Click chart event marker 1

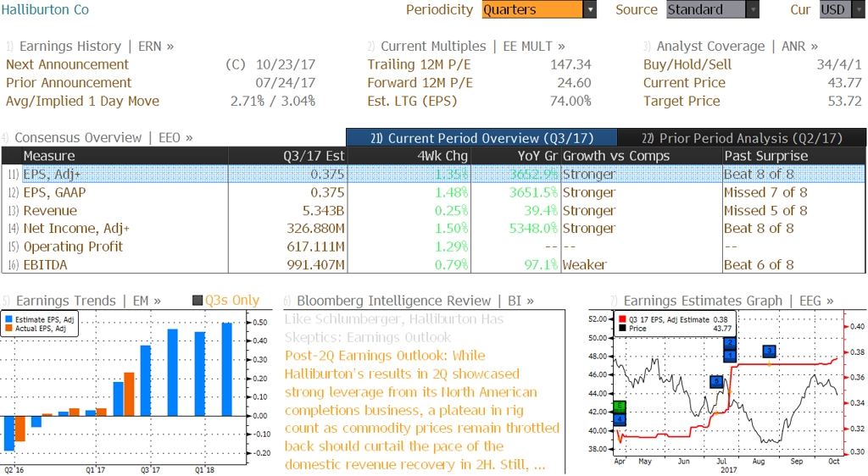730,356
